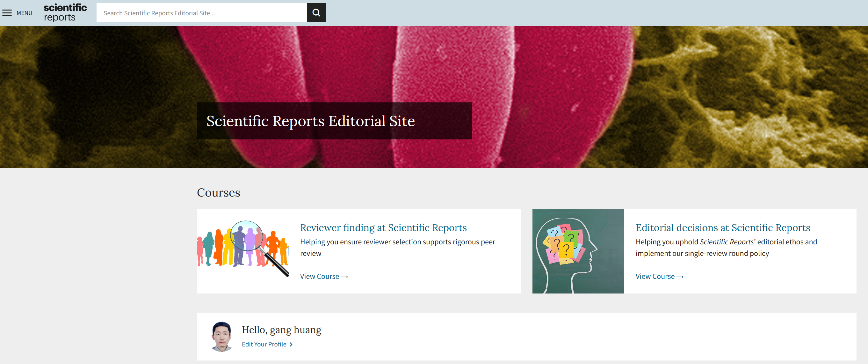
Task: Click the Hello, gang huang greeting
Action: point(281,330)
